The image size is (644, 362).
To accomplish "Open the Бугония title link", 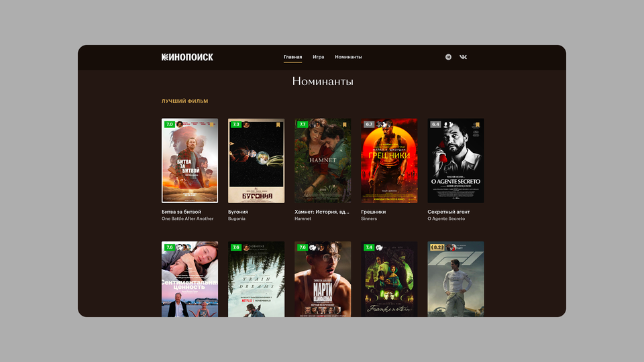I will [x=237, y=212].
